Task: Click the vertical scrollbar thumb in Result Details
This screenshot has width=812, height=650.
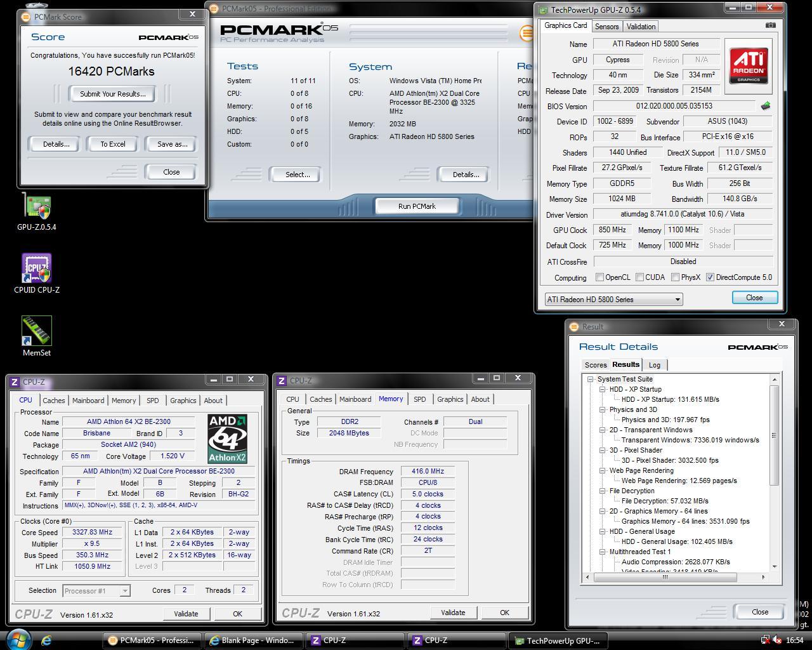Action: coord(774,435)
